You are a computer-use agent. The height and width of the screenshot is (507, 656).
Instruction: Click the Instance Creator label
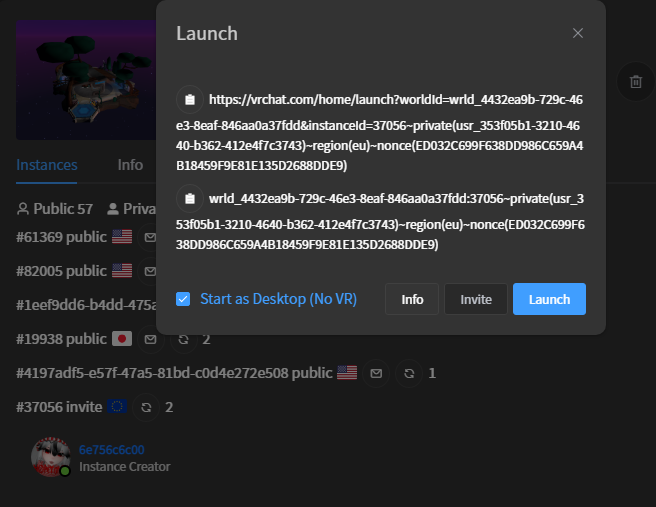pyautogui.click(x=125, y=467)
